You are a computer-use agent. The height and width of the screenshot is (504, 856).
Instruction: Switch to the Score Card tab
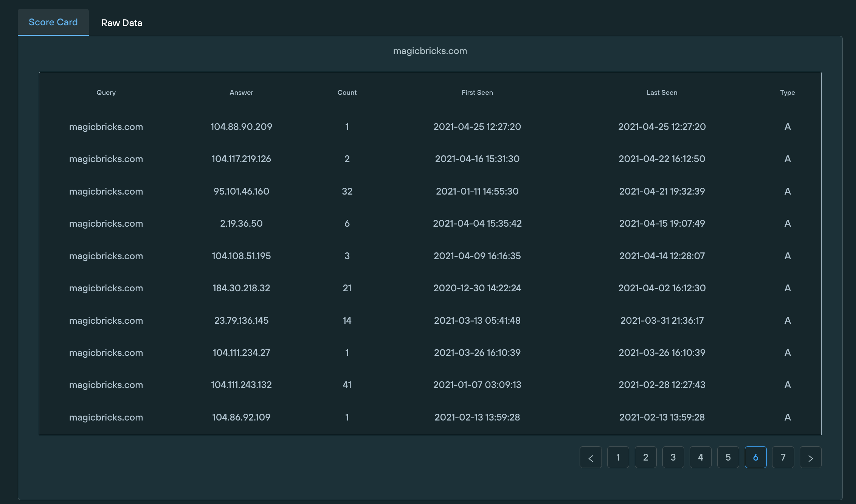53,22
